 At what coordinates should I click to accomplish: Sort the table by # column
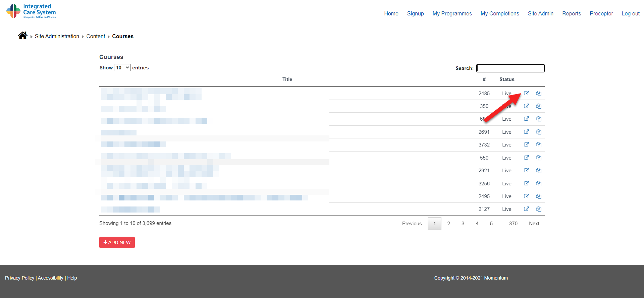tap(484, 79)
